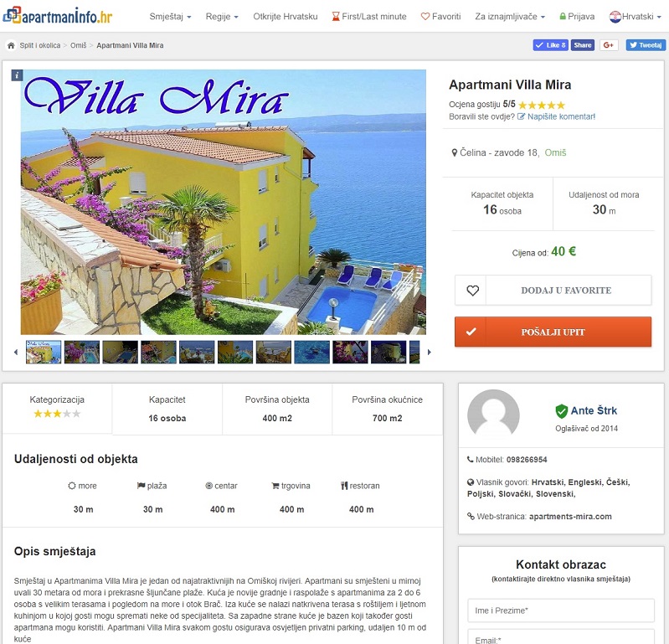
Task: Click the Ime i Prezime input field
Action: (x=561, y=611)
